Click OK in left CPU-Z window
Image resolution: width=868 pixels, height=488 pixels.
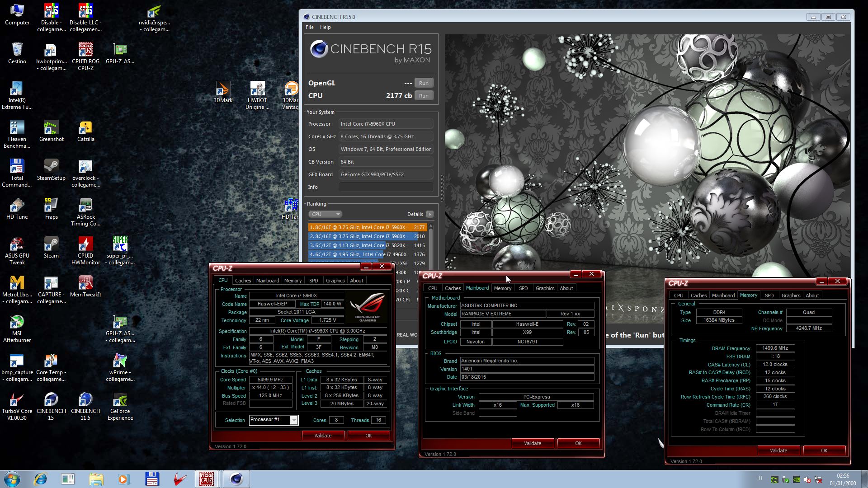pyautogui.click(x=368, y=436)
